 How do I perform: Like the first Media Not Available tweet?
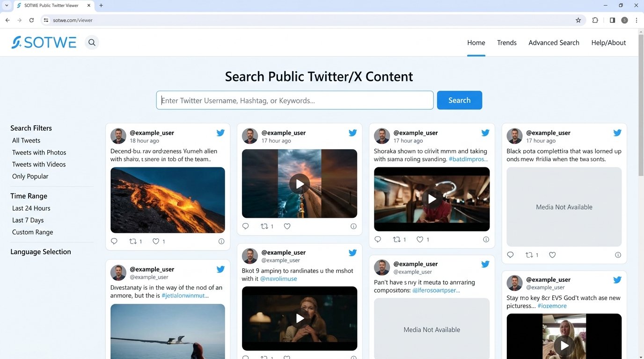click(x=552, y=255)
